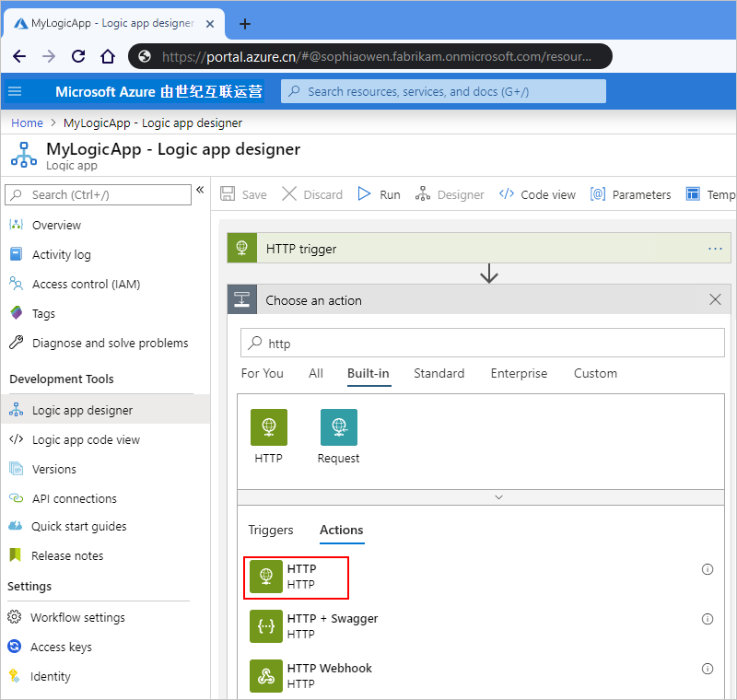
Task: Collapse the left sidebar with double chevron
Action: coord(200,190)
